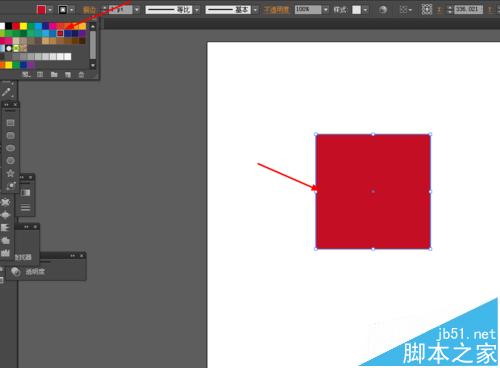Click the stroke weight input field
The height and width of the screenshot is (368, 500).
(x=120, y=10)
